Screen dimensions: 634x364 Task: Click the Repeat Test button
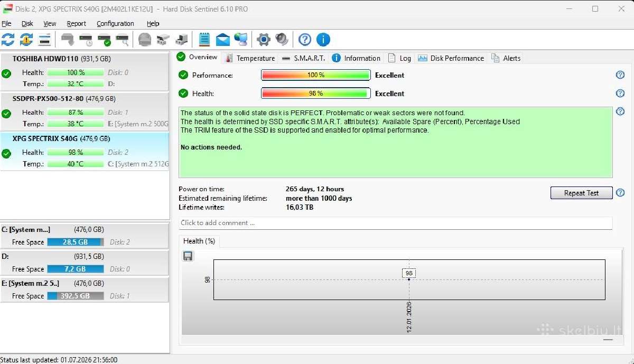pyautogui.click(x=581, y=193)
